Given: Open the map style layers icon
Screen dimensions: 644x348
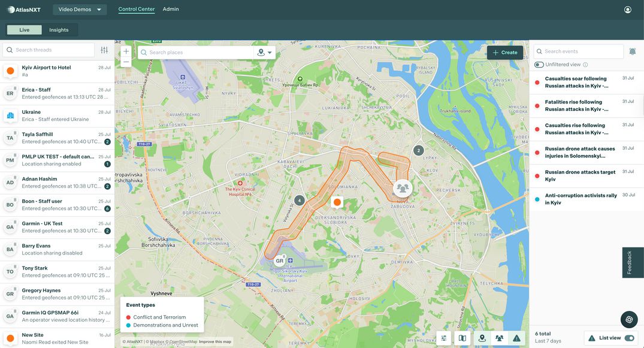Looking at the screenshot, I should [462, 338].
